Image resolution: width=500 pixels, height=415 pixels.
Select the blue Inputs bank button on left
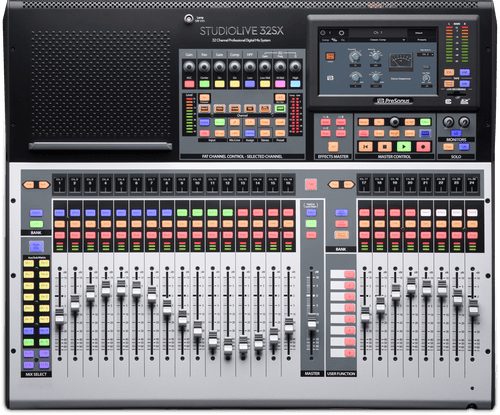point(36,213)
